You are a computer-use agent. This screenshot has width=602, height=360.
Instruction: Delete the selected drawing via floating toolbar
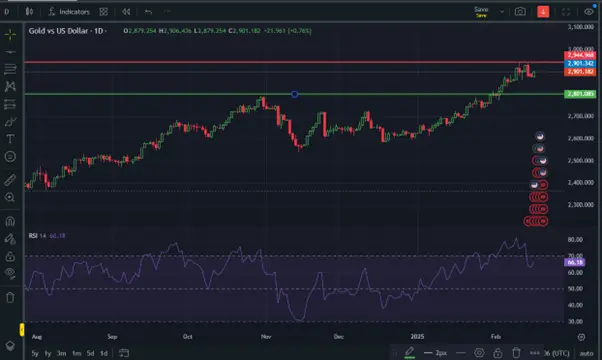click(x=516, y=353)
